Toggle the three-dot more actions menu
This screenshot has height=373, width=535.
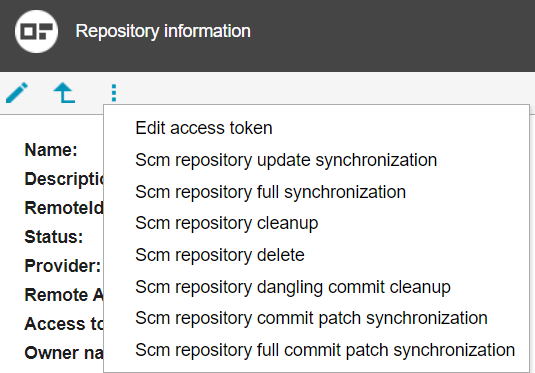114,93
